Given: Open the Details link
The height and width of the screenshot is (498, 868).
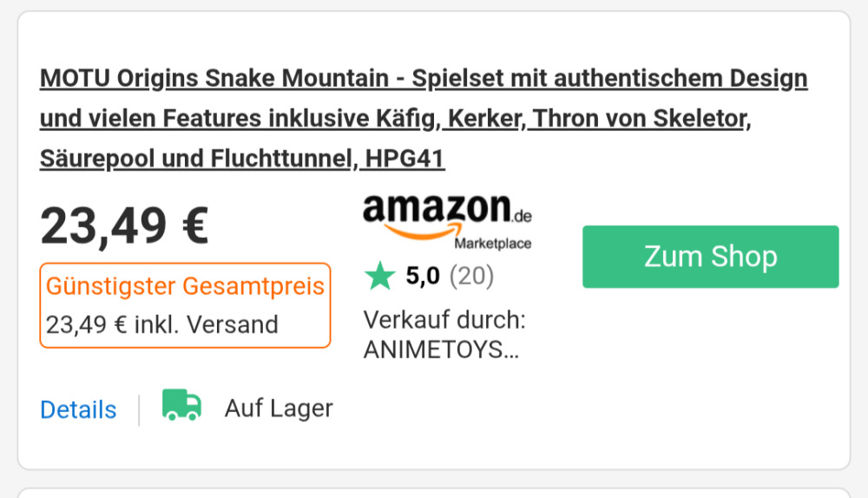Looking at the screenshot, I should (x=78, y=410).
